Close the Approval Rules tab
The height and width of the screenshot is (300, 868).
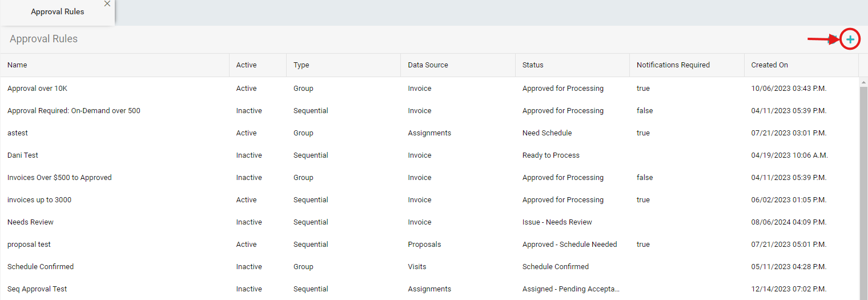point(107,4)
